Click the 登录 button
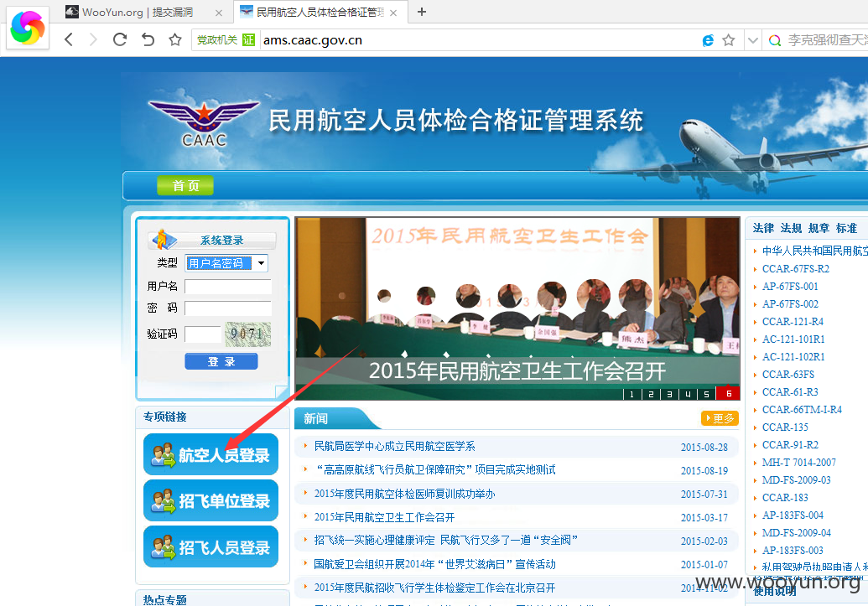 pos(221,361)
